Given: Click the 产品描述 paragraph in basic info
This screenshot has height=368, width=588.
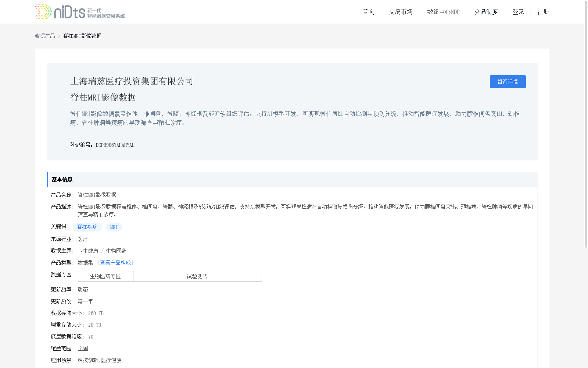Looking at the screenshot, I should pos(305,210).
